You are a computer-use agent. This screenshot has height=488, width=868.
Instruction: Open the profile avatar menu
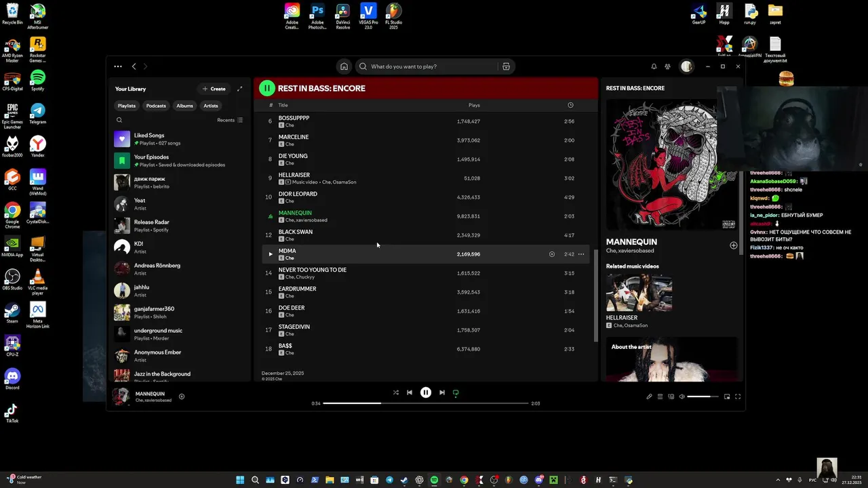[686, 66]
